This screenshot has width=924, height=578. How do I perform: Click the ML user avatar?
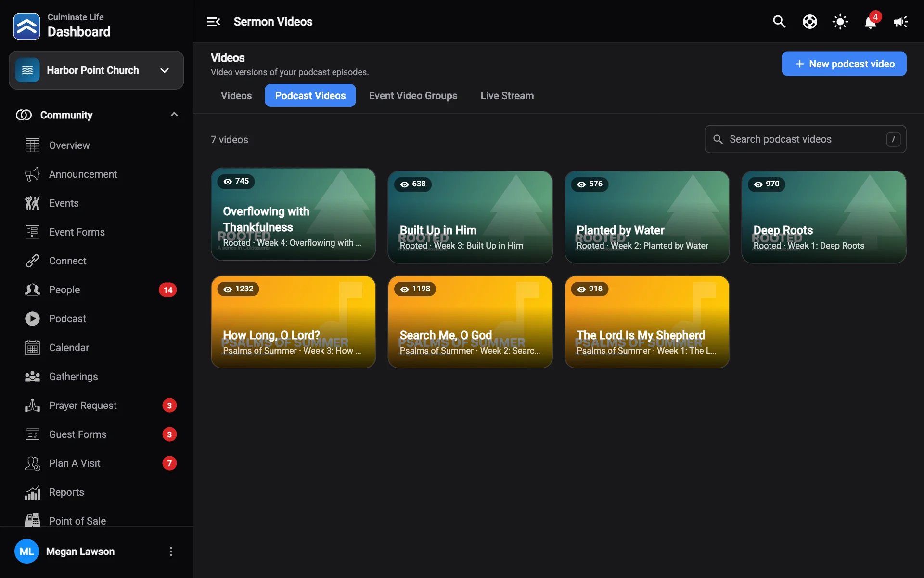[x=26, y=552]
